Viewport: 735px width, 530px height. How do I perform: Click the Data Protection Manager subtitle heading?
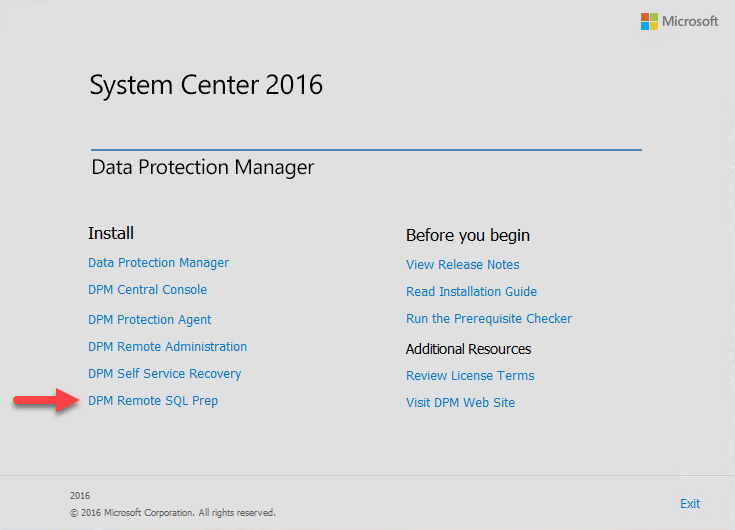click(202, 167)
